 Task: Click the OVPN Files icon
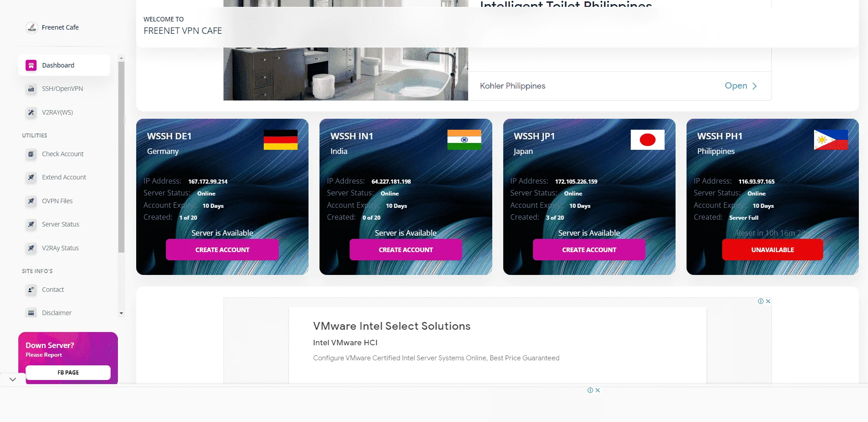31,201
